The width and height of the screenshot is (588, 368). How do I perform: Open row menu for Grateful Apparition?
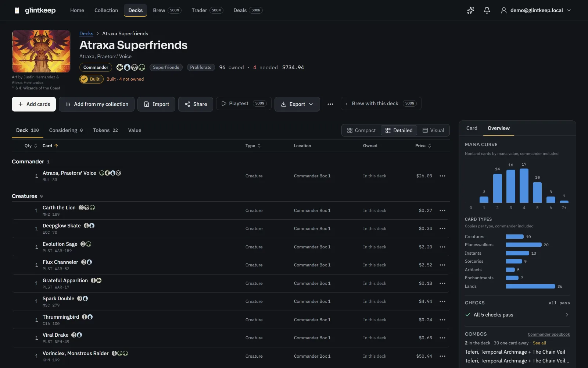click(x=442, y=283)
